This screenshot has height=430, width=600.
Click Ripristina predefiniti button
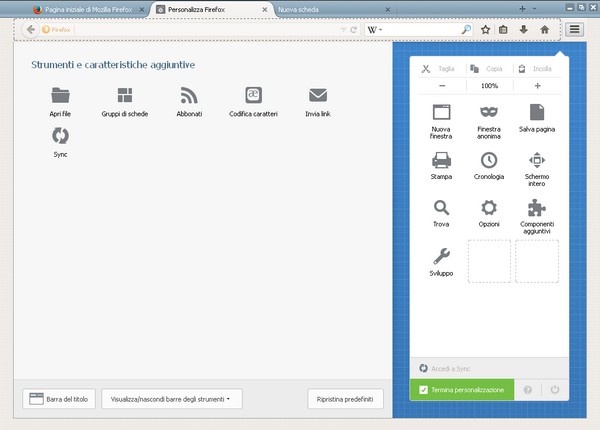pyautogui.click(x=345, y=399)
